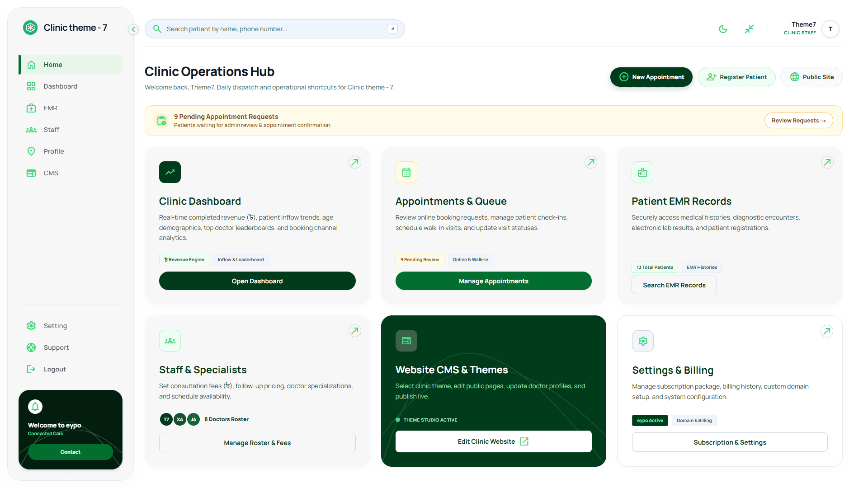Open Clinic Dashboard card arrow icon
This screenshot has height=488, width=868.
coord(355,162)
